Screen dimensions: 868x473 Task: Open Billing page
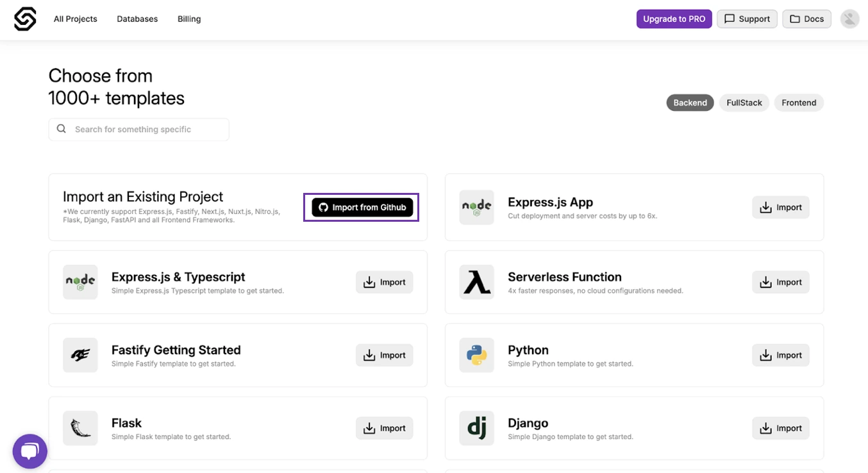(189, 19)
